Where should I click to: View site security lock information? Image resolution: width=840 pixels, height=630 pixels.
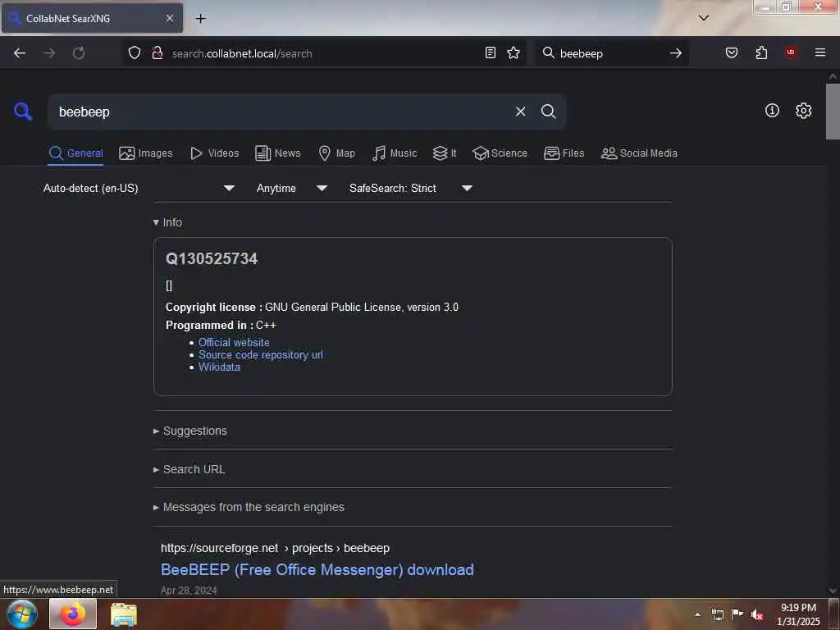coord(157,52)
